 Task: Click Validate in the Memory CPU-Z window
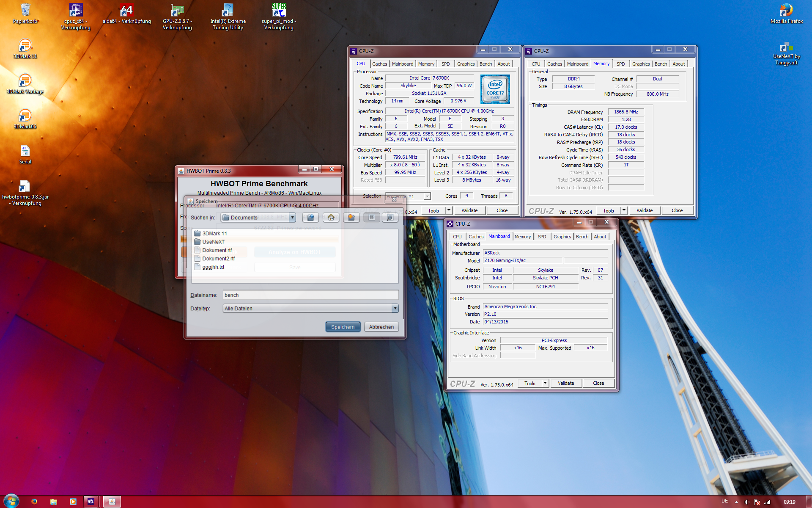click(x=644, y=210)
